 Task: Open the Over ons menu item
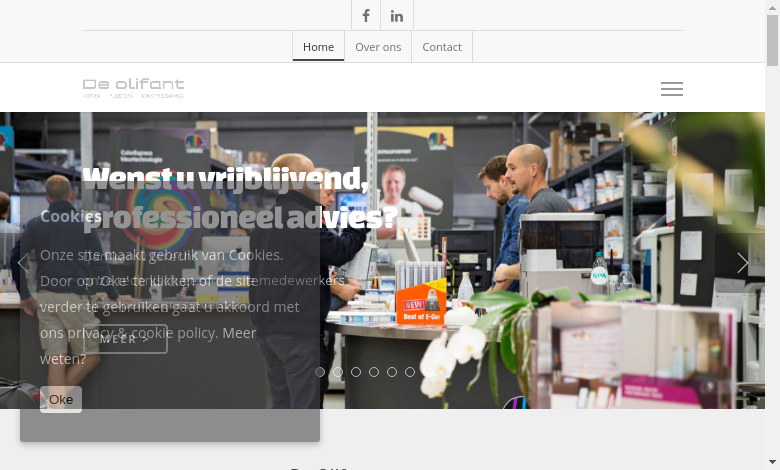point(378,47)
